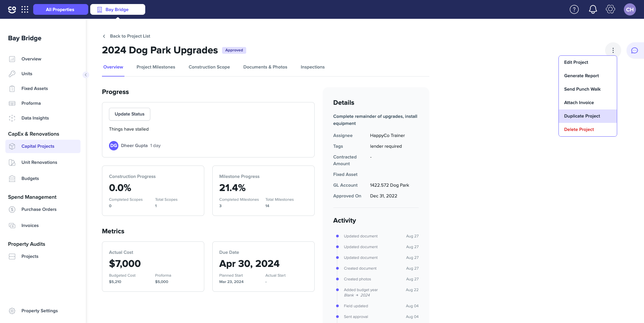Screen dimensions: 644x323
Task: Click the HappyCo logo in the top bar
Action: pyautogui.click(x=12, y=9)
